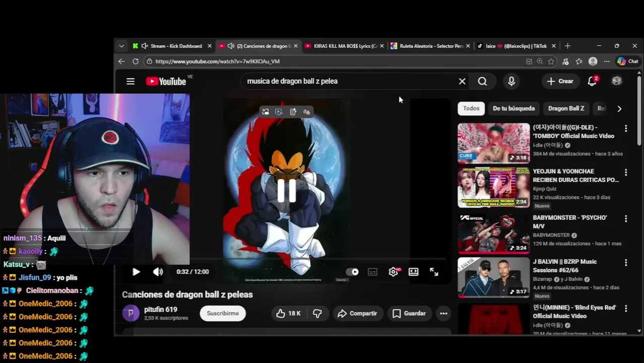
Task: Open the YEOJUN & YOONCHAE video thumbnail
Action: 494,188
